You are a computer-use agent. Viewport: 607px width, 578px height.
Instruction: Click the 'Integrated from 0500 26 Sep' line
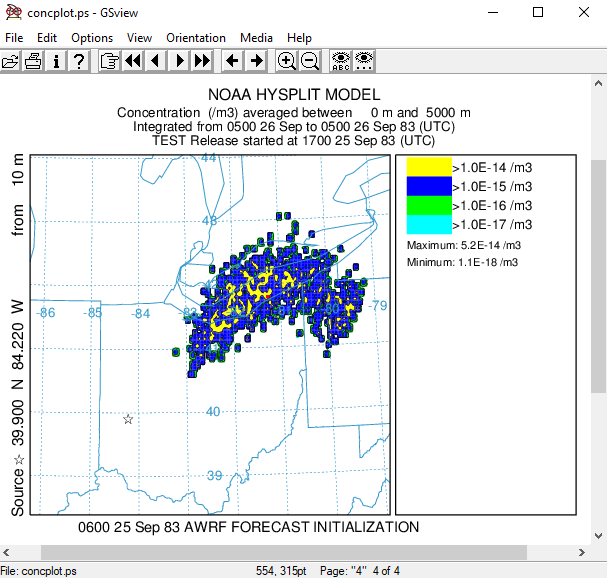(294, 127)
